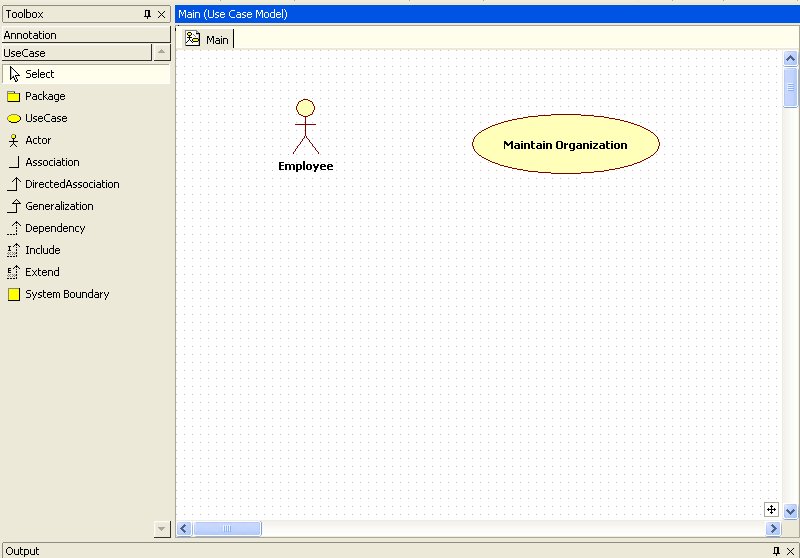Click the horizontal scrollbar thumb
Image resolution: width=800 pixels, height=558 pixels.
point(227,528)
